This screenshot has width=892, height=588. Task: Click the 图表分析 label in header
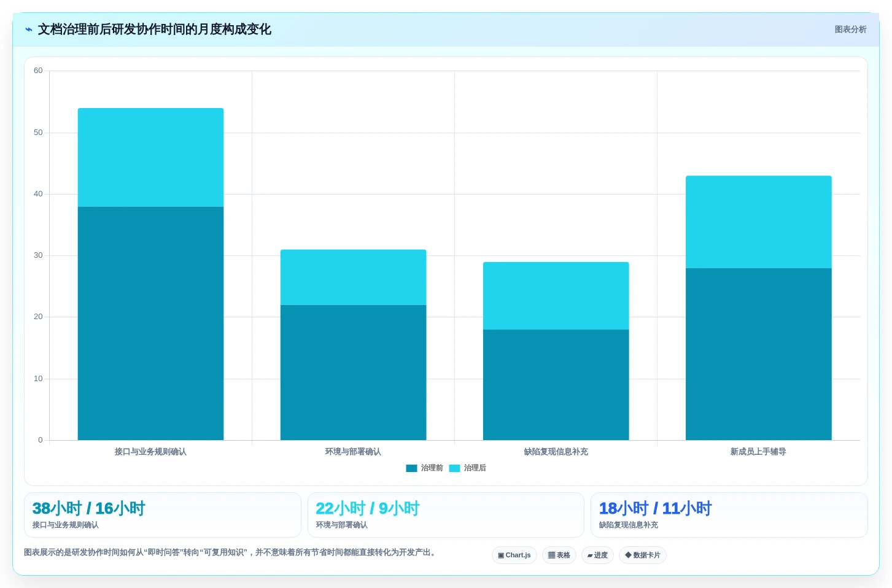click(x=850, y=29)
